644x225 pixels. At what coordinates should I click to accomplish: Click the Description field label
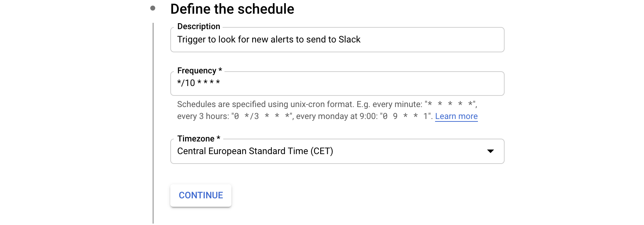(x=198, y=26)
